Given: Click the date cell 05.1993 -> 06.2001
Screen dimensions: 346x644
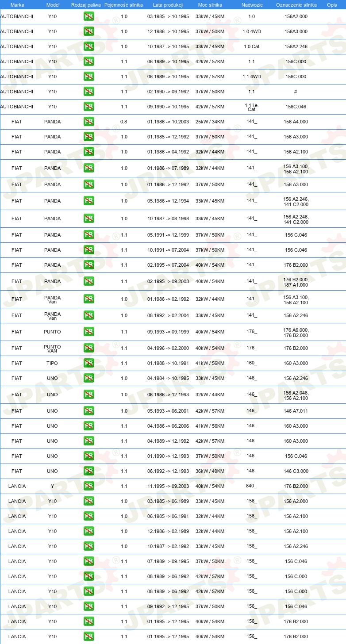Looking at the screenshot, I should pos(168,411).
